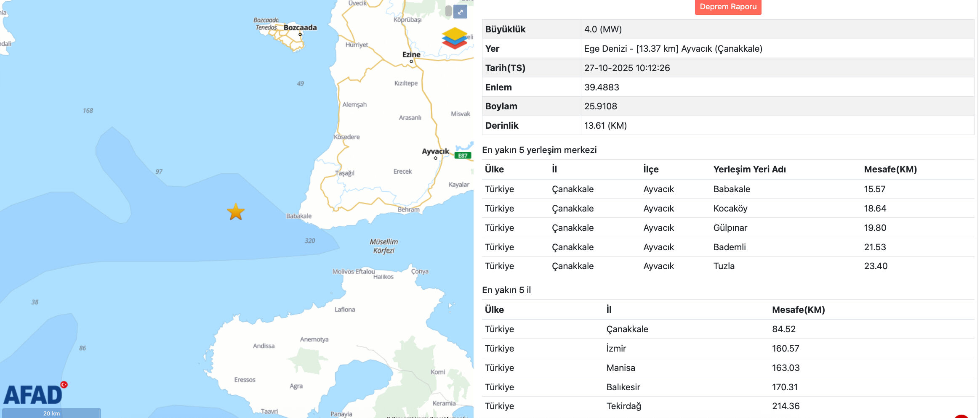Click the Tekirdağ province entry
980x418 pixels.
623,406
